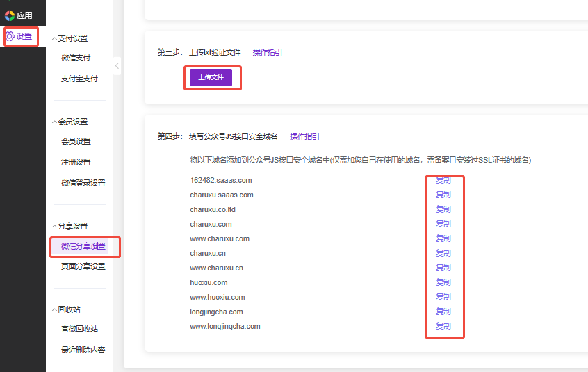The width and height of the screenshot is (588, 372).
Task: Collapse the 支付设置 section
Action: pos(56,39)
